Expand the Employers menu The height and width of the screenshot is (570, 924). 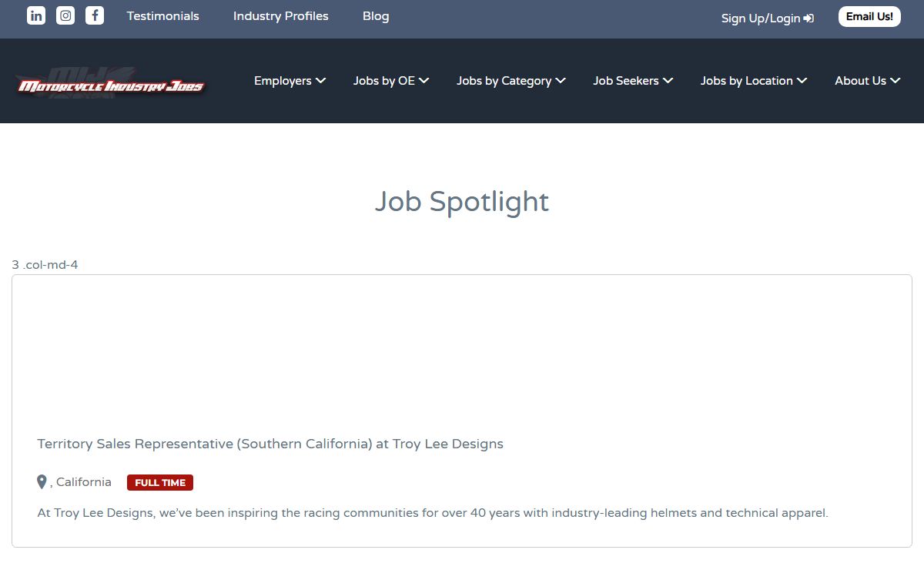point(290,81)
